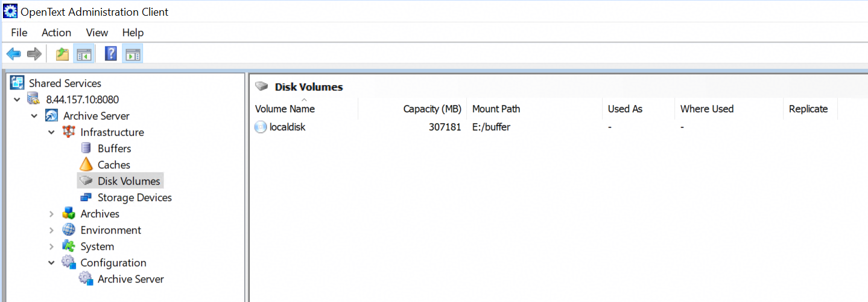Expand the Environment tree node
Viewport: 868px width, 302px height.
click(x=52, y=230)
